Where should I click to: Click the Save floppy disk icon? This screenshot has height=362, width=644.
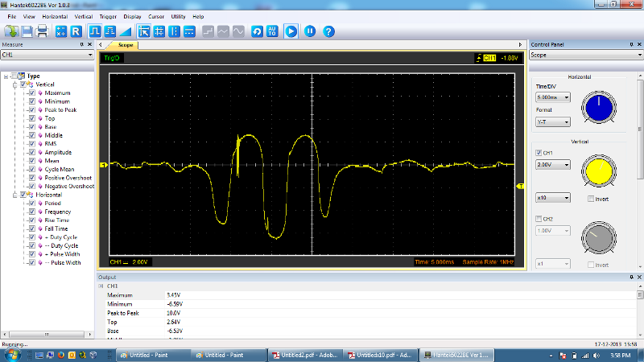pyautogui.click(x=27, y=31)
